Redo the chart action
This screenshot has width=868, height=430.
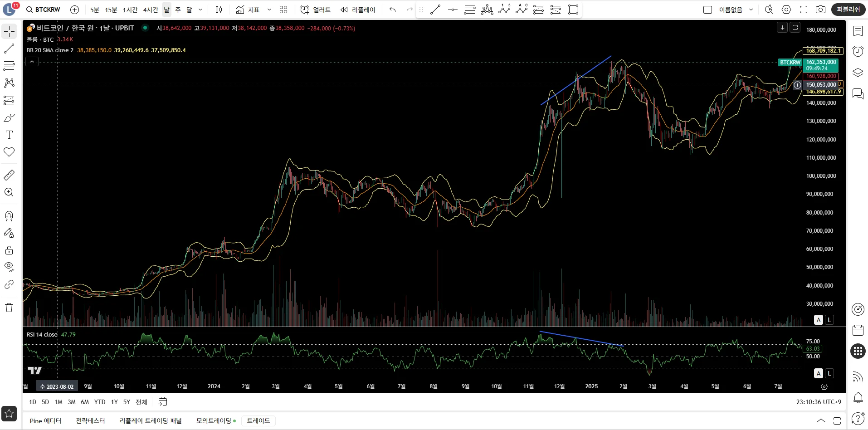410,10
